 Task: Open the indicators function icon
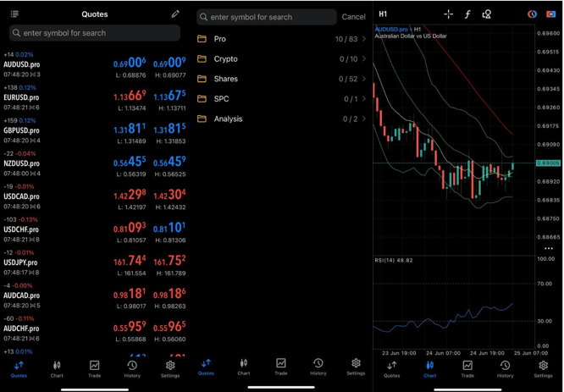coord(467,14)
